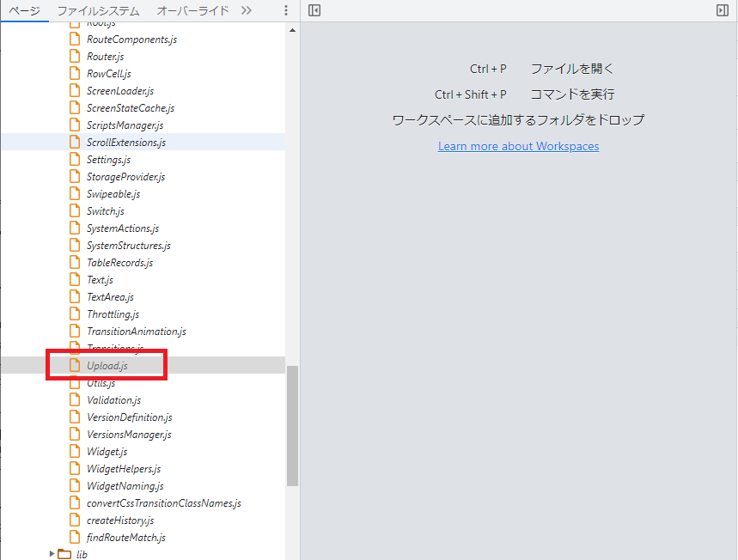Click the Learn more about Workspaces link
The image size is (738, 560).
518,146
